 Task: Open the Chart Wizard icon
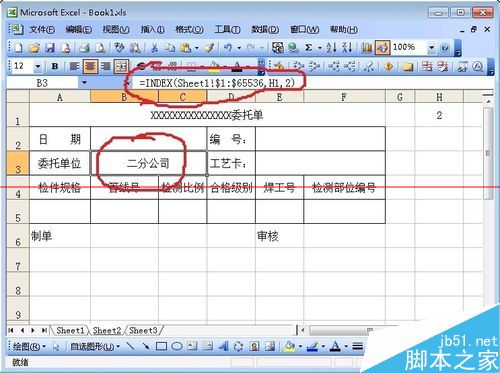367,48
